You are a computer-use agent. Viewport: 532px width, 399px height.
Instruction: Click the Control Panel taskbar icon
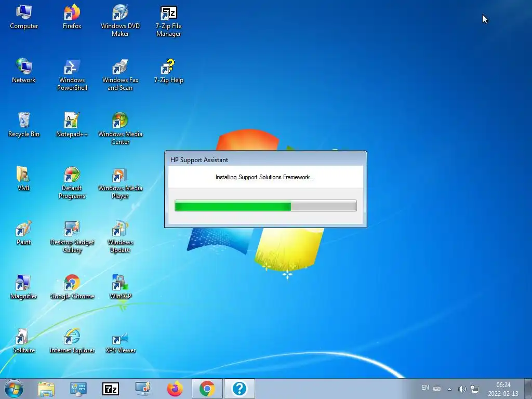pyautogui.click(x=78, y=389)
